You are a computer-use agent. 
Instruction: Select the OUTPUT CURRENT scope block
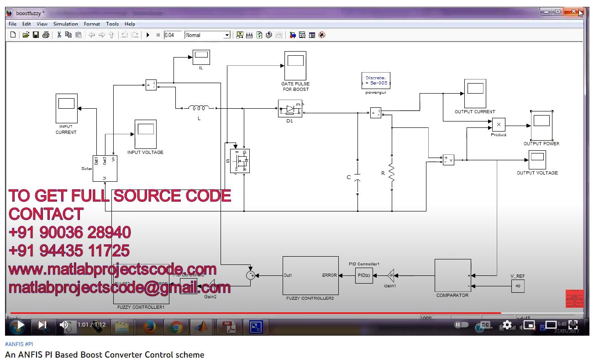point(475,94)
